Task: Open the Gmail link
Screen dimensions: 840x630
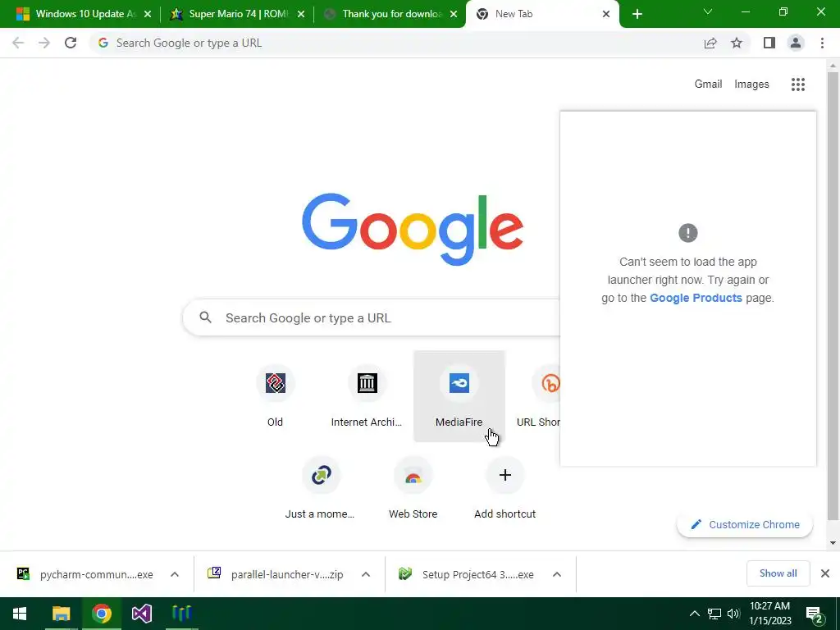Action: pos(708,84)
